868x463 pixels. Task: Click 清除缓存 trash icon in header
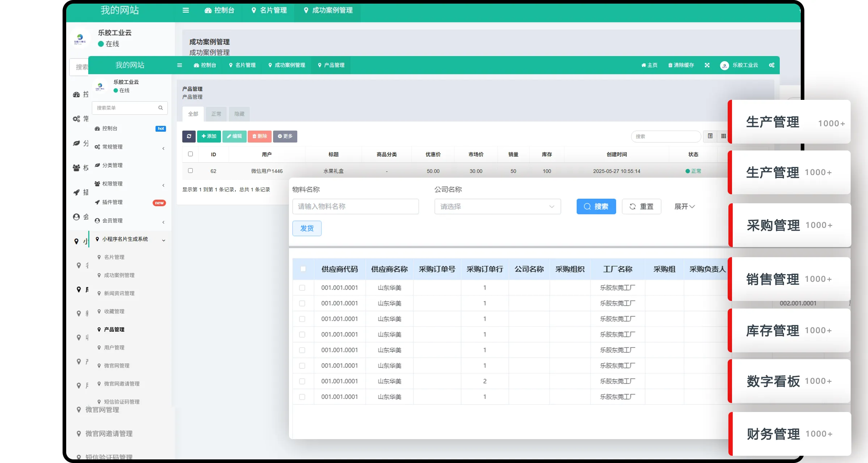pyautogui.click(x=670, y=65)
